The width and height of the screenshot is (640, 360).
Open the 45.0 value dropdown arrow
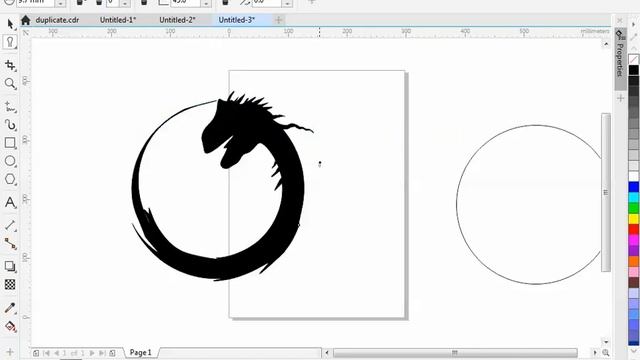coord(206,3)
